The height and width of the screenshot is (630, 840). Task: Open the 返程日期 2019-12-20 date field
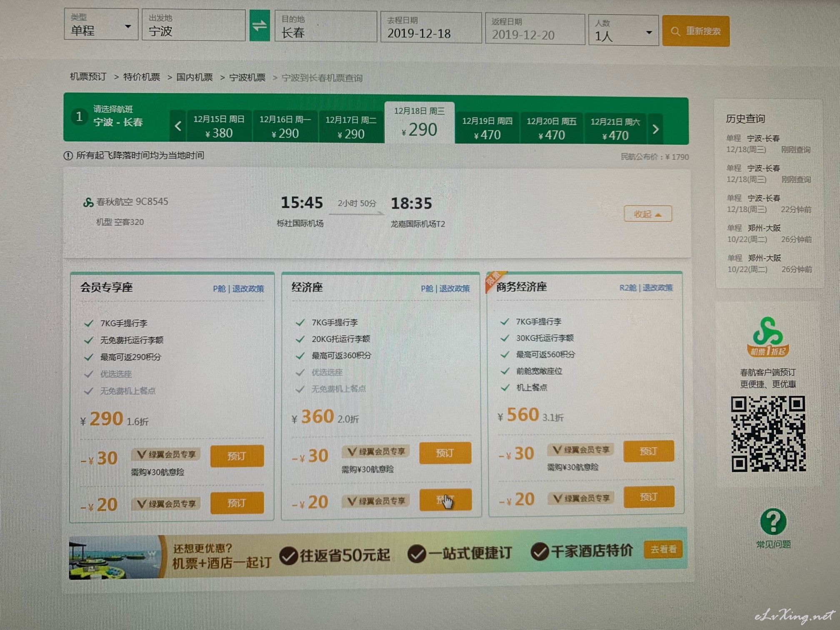(x=535, y=29)
